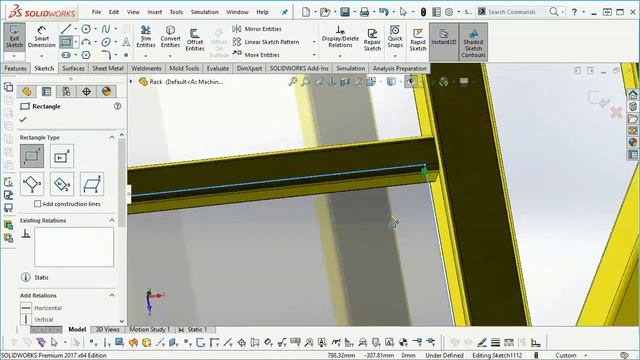Click the Existing Relations list box

[74, 247]
